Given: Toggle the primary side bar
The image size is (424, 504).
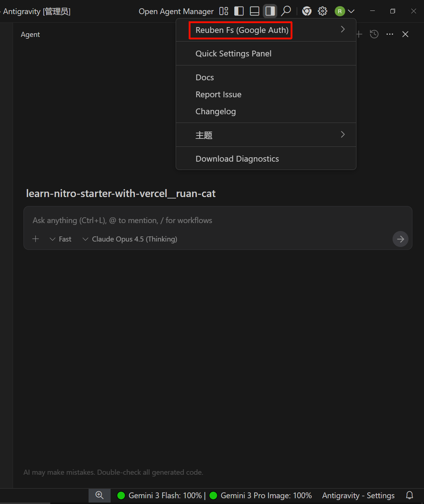Looking at the screenshot, I should click(239, 11).
